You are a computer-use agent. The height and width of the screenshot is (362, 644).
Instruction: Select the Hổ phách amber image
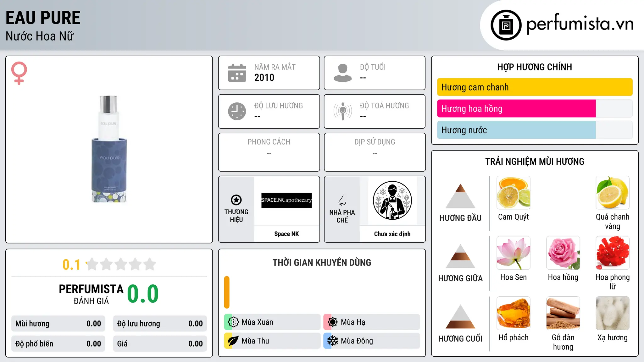pyautogui.click(x=514, y=313)
